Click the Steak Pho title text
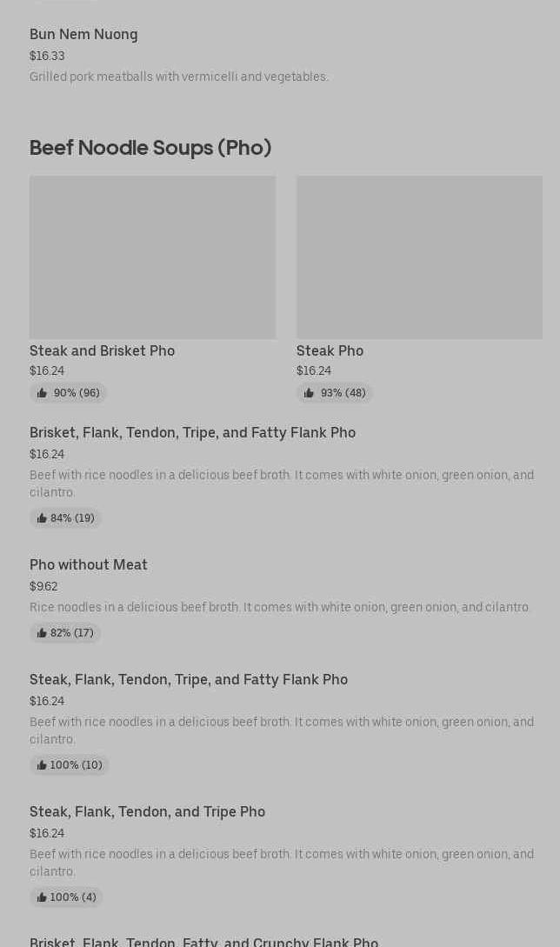 (330, 350)
